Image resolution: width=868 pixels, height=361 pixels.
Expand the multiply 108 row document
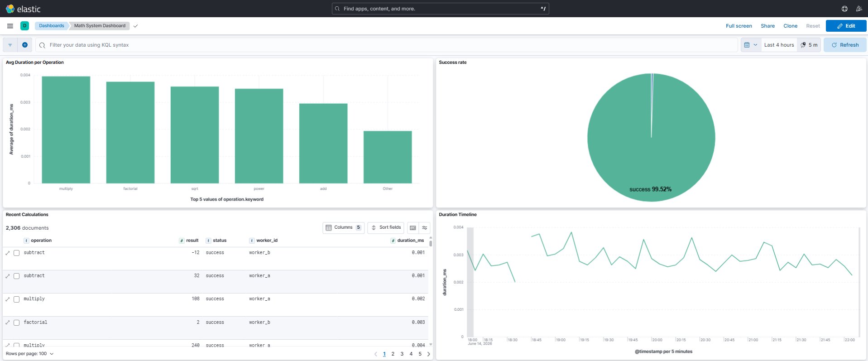click(x=8, y=299)
